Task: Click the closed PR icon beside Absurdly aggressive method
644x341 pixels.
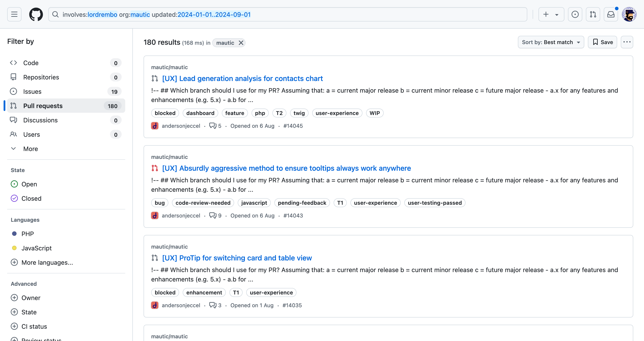Action: click(x=155, y=168)
